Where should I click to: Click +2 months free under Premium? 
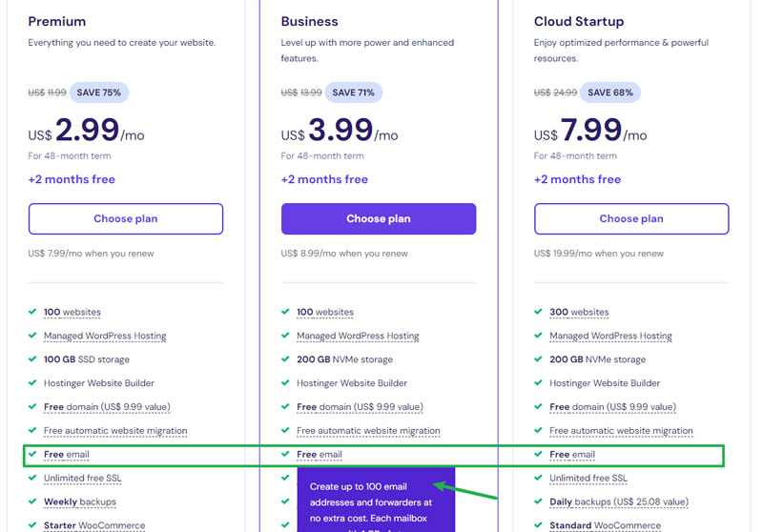[x=72, y=179]
